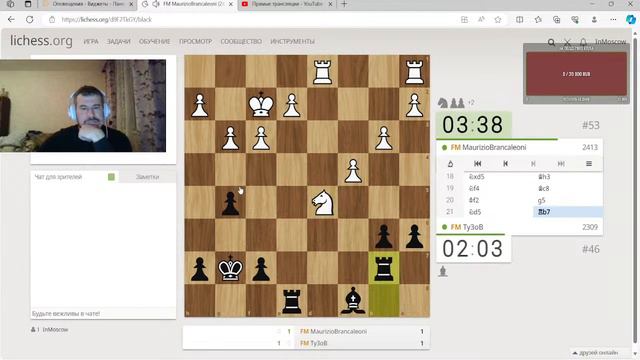Click highlighted black rook on board
The width and height of the screenshot is (640, 360).
click(x=384, y=269)
